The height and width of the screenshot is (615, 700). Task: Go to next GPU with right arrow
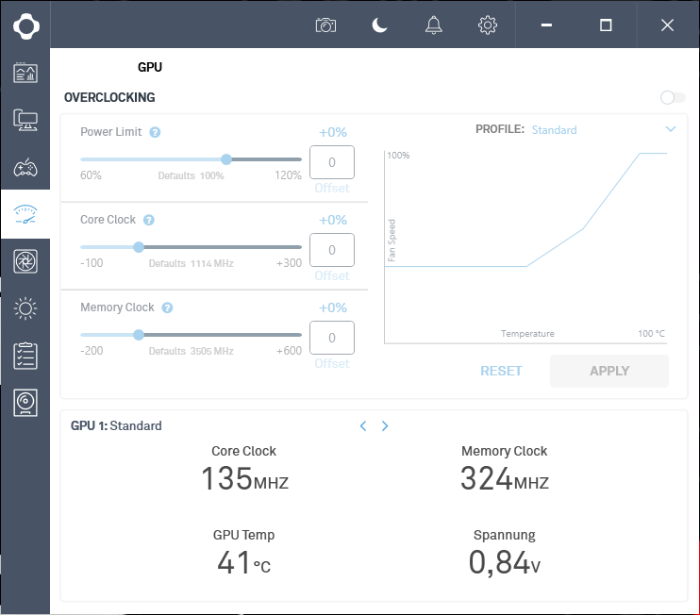point(385,426)
